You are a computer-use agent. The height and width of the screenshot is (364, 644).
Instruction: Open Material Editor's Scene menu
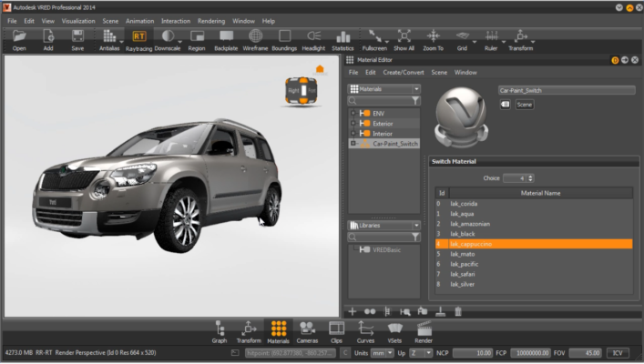point(439,72)
